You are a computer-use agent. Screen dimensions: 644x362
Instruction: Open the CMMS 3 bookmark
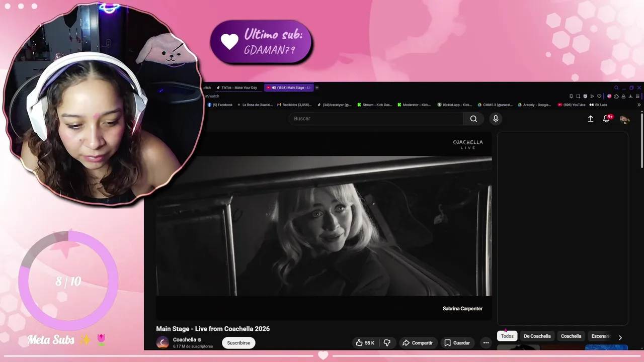click(x=495, y=105)
